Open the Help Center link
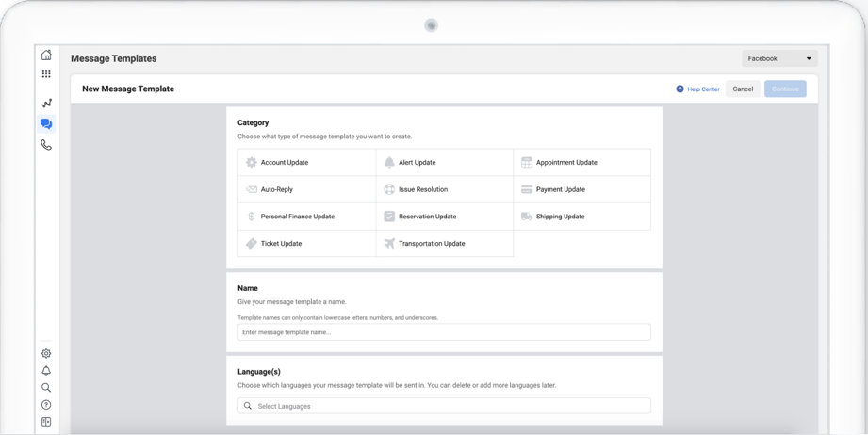Image resolution: width=868 pixels, height=435 pixels. click(x=698, y=89)
